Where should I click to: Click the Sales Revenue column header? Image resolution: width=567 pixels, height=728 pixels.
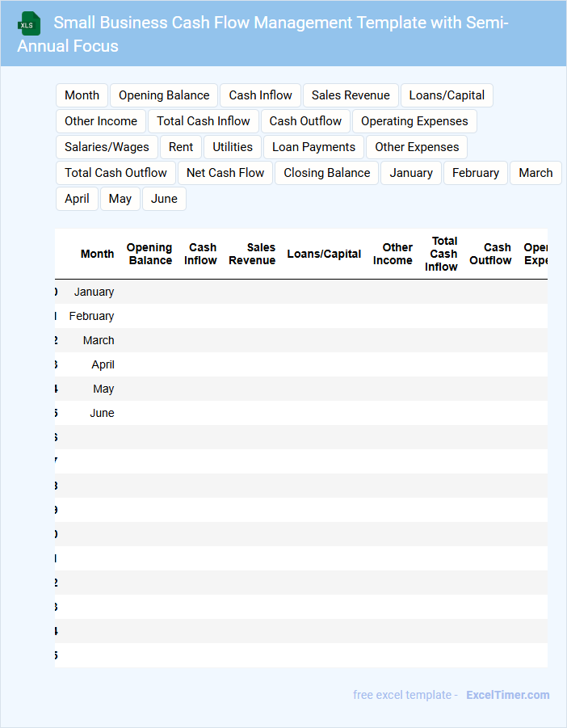pos(252,254)
